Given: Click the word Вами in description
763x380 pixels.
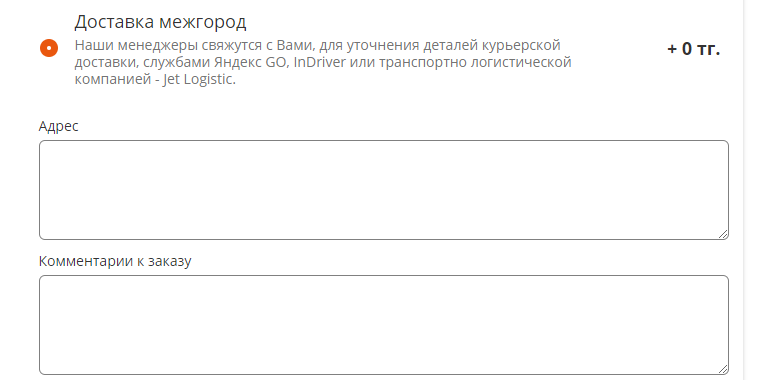Looking at the screenshot, I should coord(294,46).
